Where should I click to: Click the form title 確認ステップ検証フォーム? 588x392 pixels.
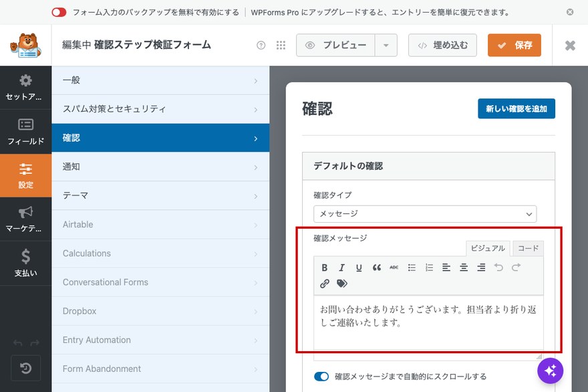tap(152, 45)
